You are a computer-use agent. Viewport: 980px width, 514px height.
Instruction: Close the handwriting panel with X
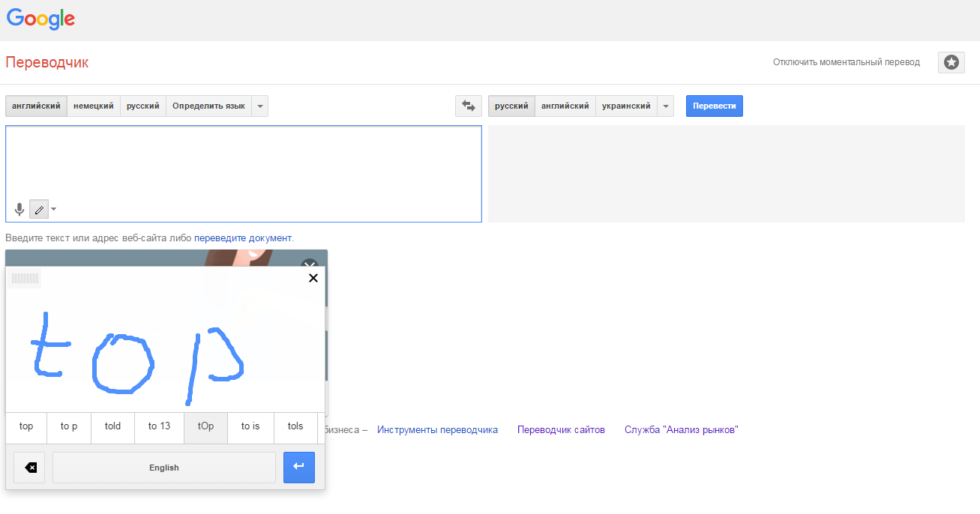313,278
